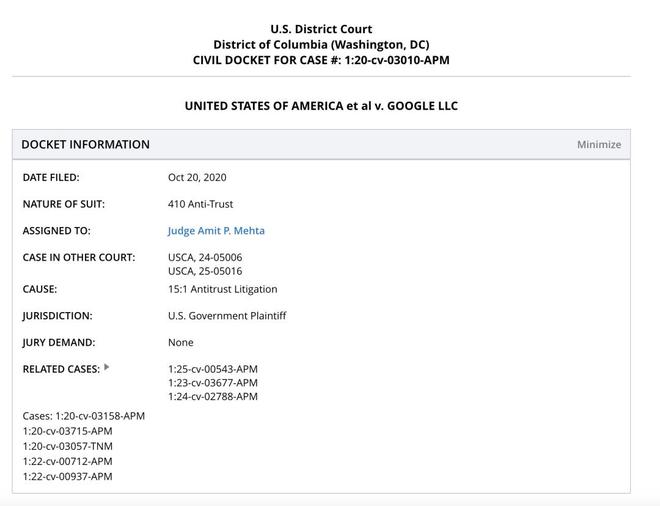Click the USCA, 25-05016 entry
660x506 pixels.
pos(205,271)
